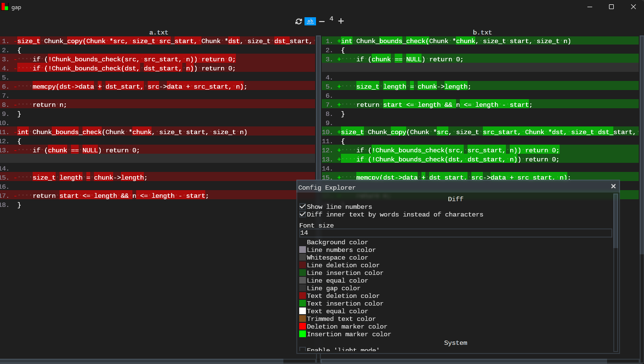Click the Chunk_copy signature in b.txt line 10
Screen dimensions: 644x364
(480, 132)
